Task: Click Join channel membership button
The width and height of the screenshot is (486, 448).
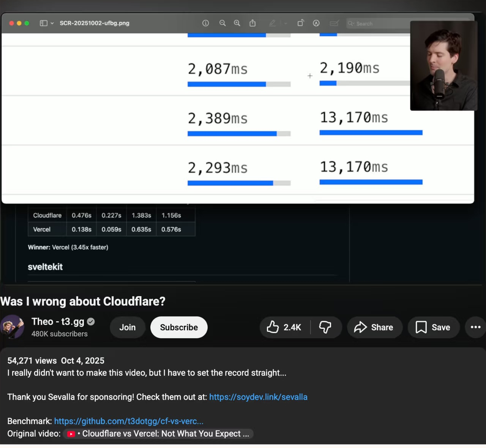Action: (x=128, y=327)
